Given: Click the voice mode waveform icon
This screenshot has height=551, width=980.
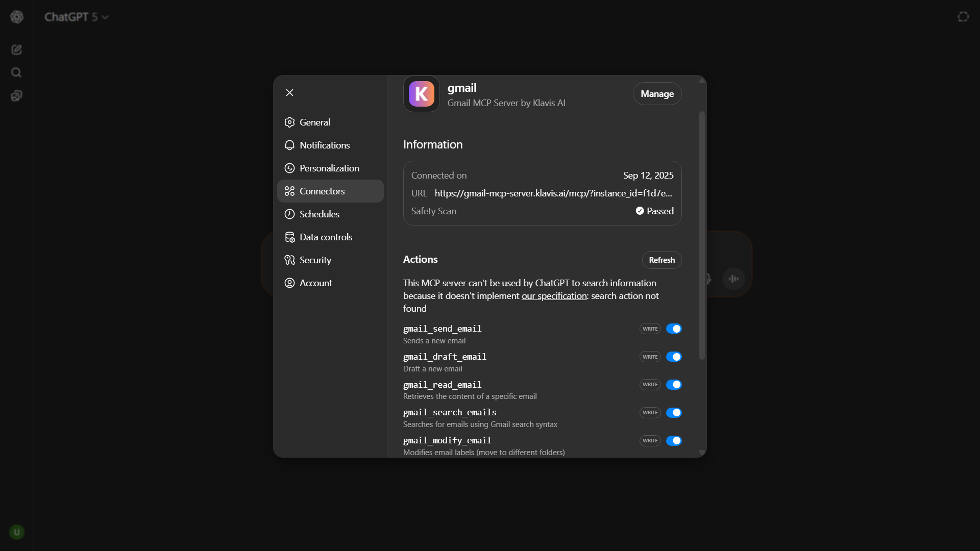Looking at the screenshot, I should pyautogui.click(x=733, y=279).
